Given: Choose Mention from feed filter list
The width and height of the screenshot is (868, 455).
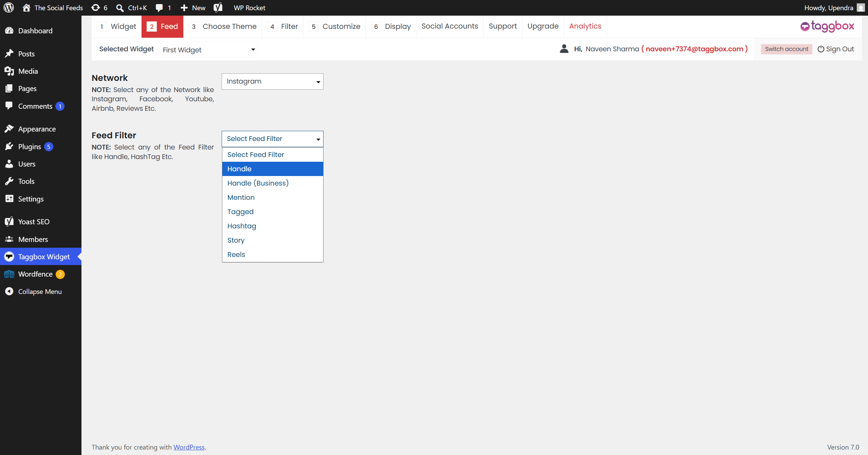Looking at the screenshot, I should (273, 197).
